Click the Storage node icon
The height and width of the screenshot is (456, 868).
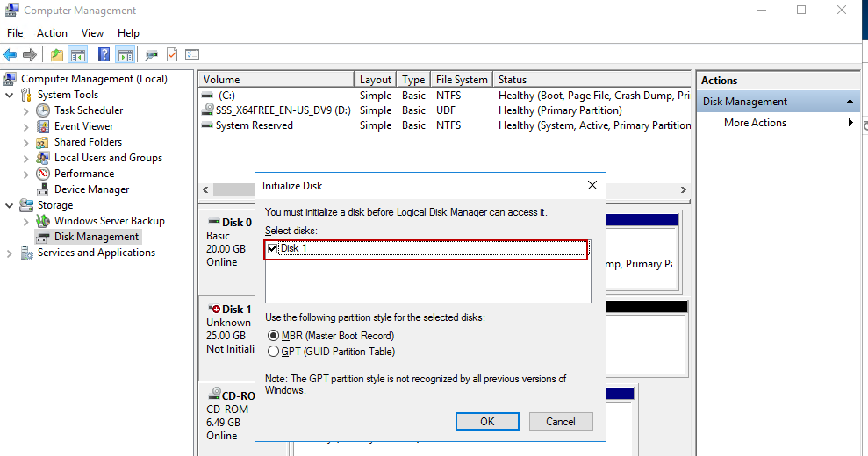pos(26,205)
